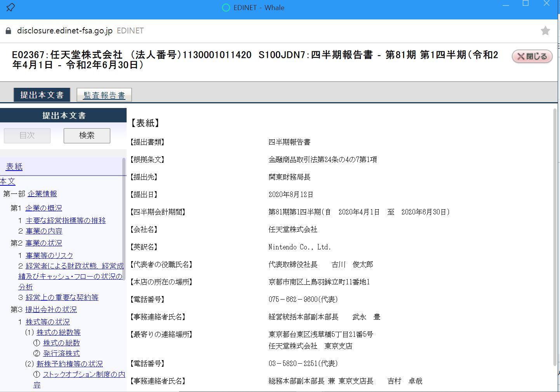Click the green circle loading icon in the title bar

(226, 7)
